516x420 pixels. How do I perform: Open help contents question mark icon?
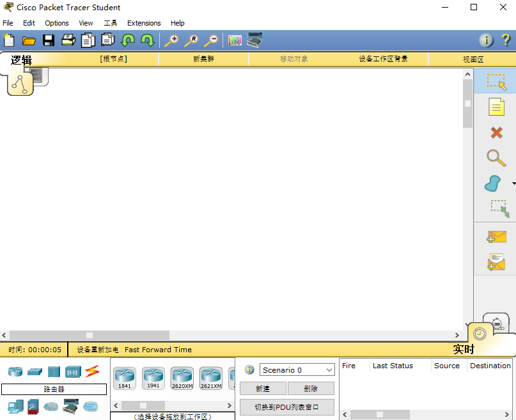click(506, 40)
